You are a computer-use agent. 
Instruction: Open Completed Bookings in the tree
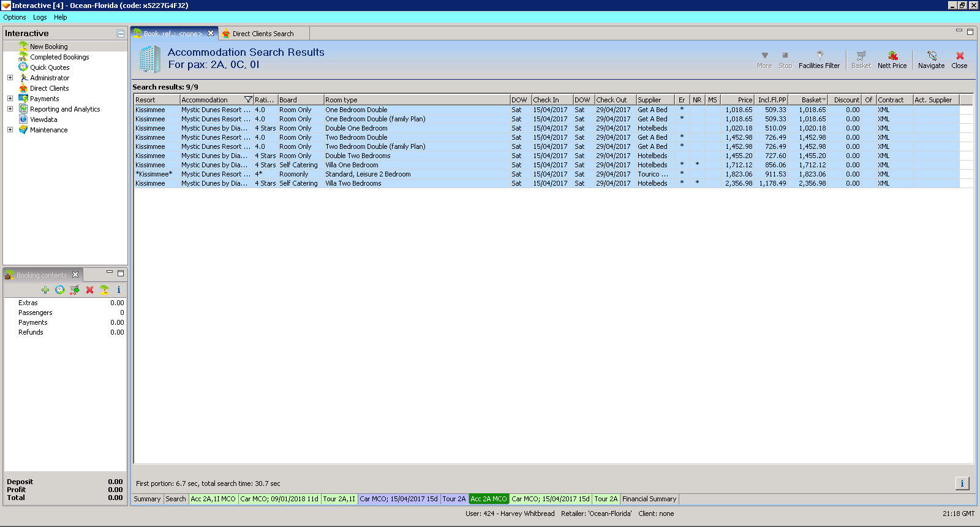59,57
